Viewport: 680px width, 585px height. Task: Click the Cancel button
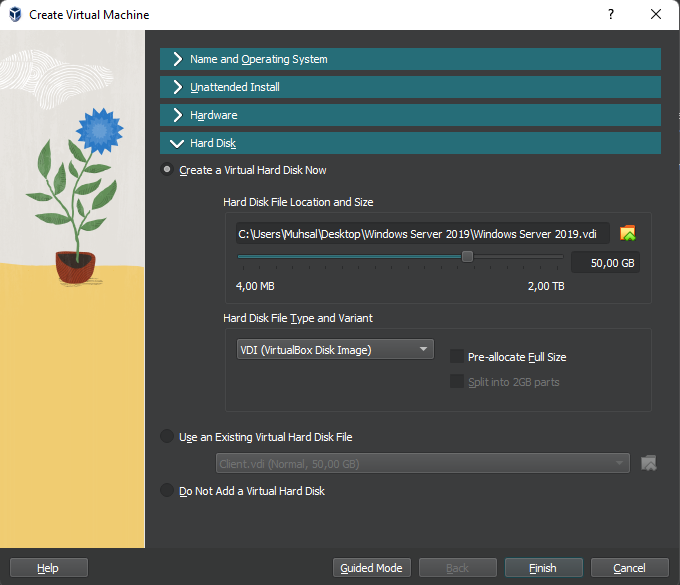pos(629,568)
